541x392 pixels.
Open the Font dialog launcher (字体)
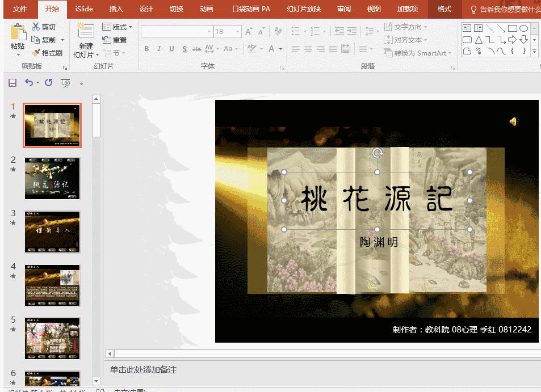point(283,68)
